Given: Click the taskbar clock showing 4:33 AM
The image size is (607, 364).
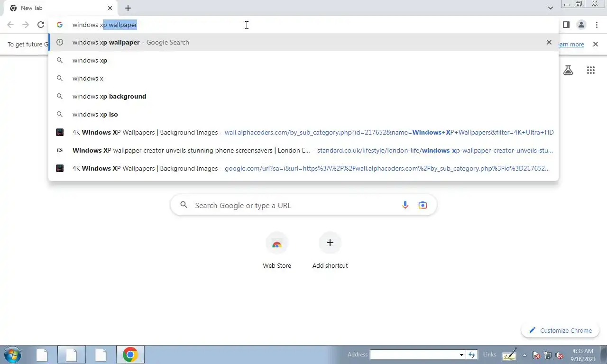Looking at the screenshot, I should coord(583,355).
